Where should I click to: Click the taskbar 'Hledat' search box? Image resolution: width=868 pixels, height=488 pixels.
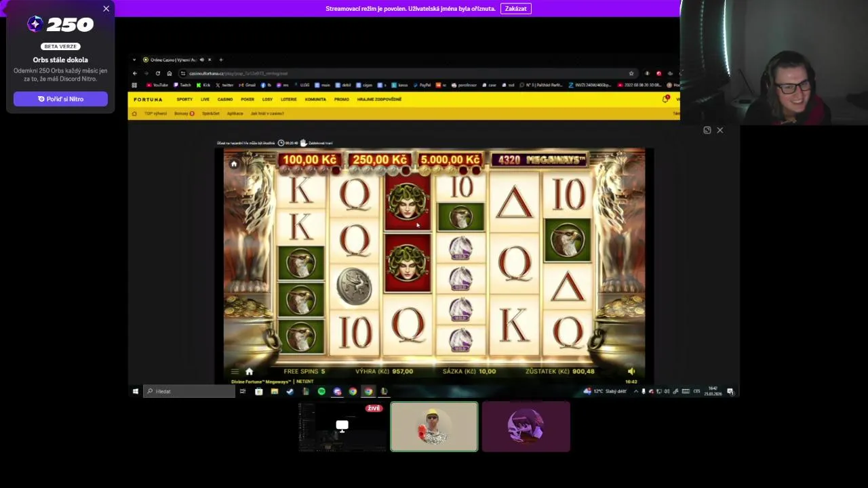pyautogui.click(x=189, y=391)
